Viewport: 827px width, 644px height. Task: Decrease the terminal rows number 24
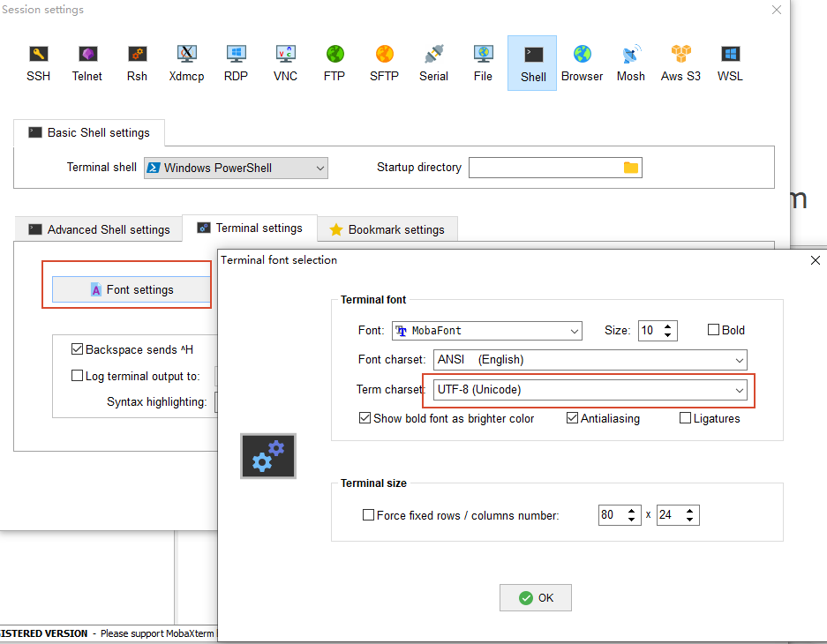click(689, 520)
